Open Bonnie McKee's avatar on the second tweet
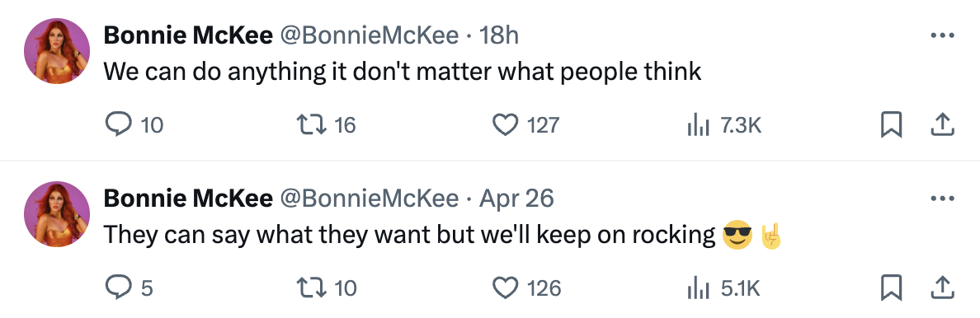Viewport: 980px width, 318px height. (x=57, y=214)
